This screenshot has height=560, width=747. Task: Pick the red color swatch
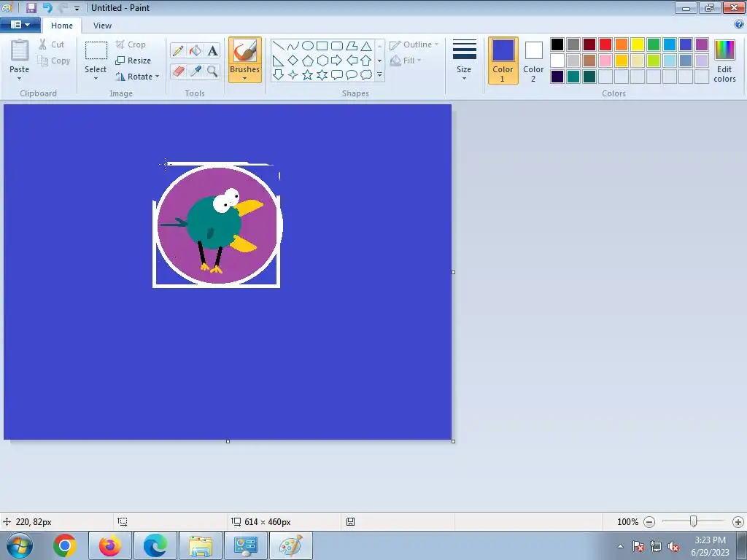coord(605,44)
